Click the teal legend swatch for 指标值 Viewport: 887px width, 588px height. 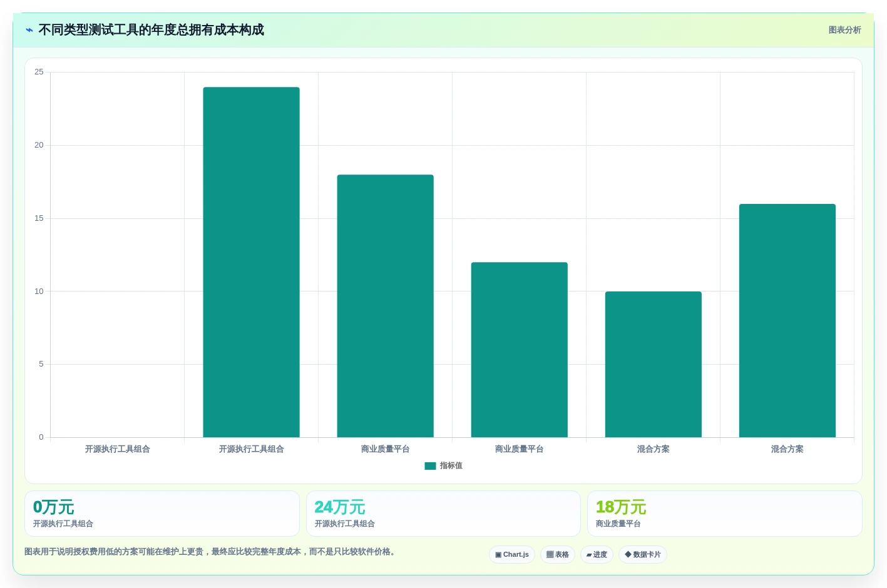click(430, 466)
